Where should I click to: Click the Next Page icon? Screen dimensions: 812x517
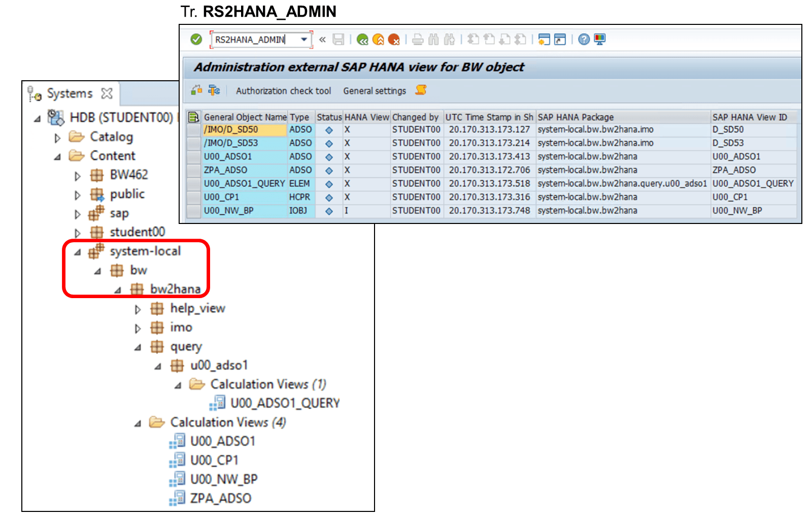(x=504, y=39)
